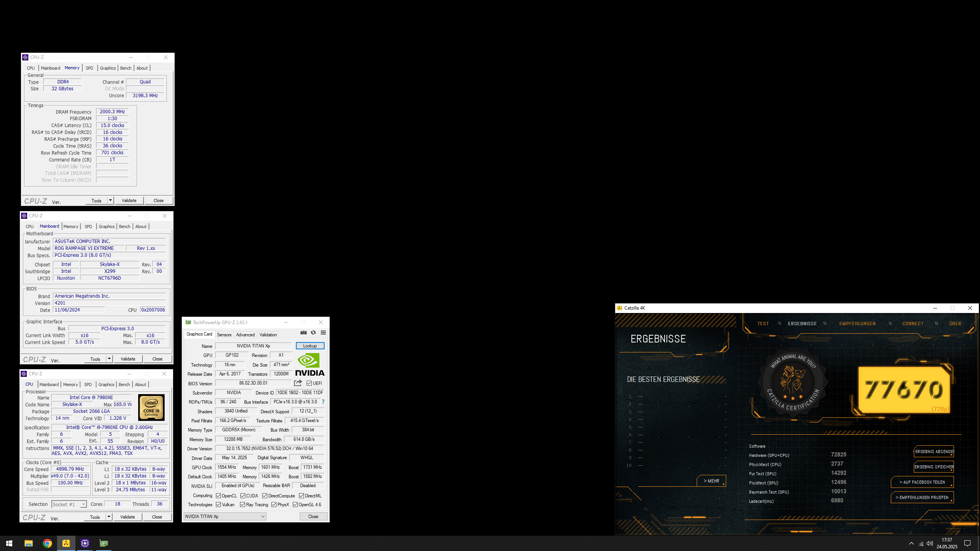Open the GPU-Z hamburger menu
This screenshot has width=980, height=551.
pyautogui.click(x=323, y=333)
